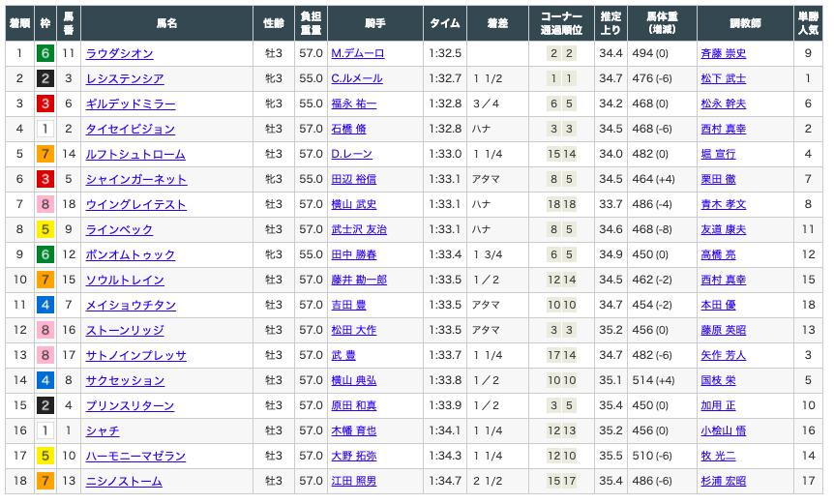Open trainer link 加用 正
834x504 pixels.
718,406
